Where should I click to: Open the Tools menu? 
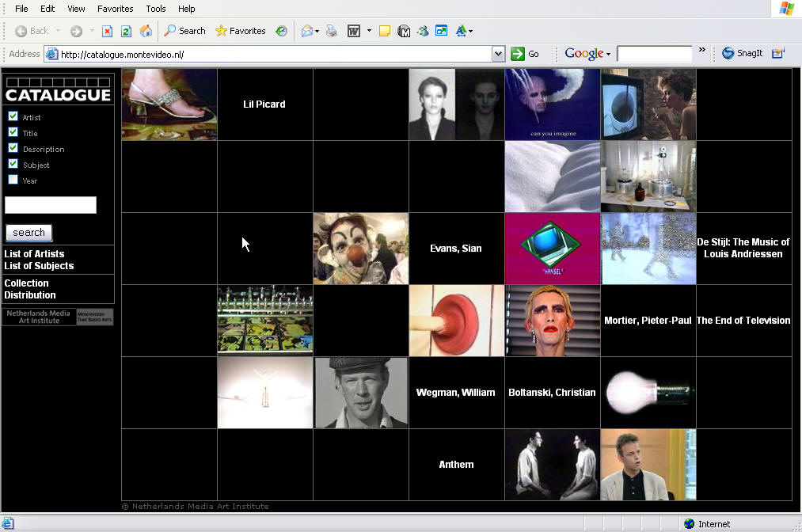[x=156, y=9]
